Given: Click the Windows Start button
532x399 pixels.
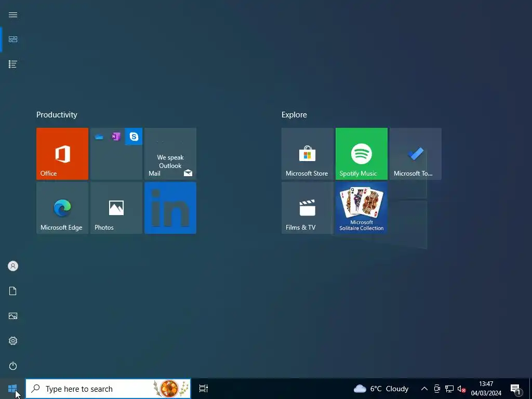Looking at the screenshot, I should 12,389.
